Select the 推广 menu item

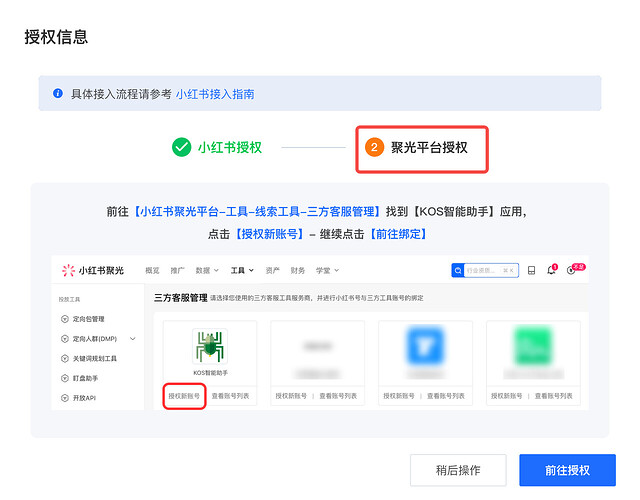point(177,270)
